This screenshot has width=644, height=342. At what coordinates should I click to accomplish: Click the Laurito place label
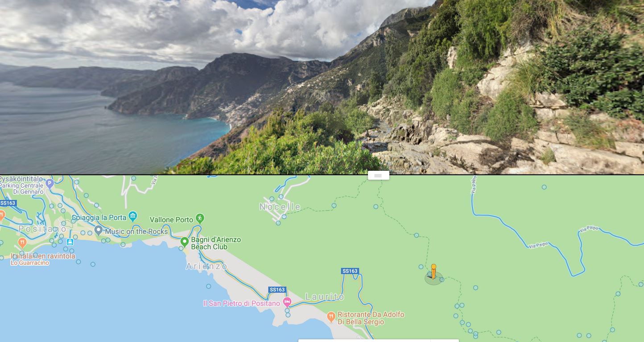pos(325,297)
